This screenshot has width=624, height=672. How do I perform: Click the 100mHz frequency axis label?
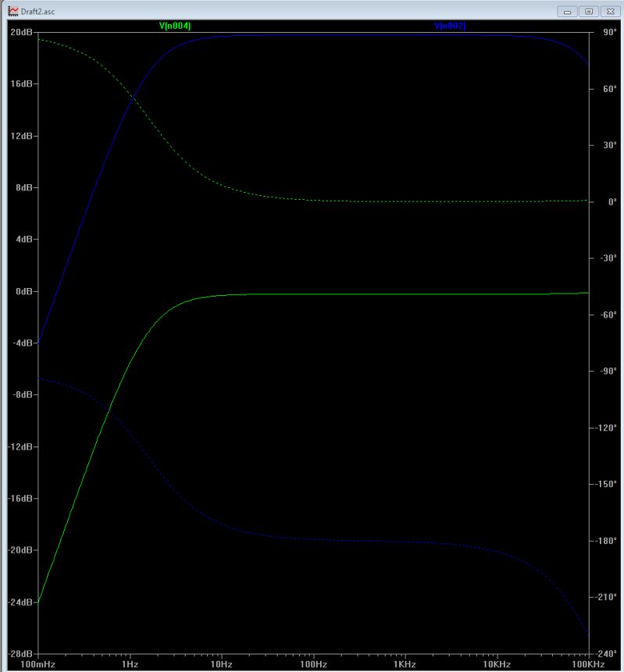click(x=37, y=664)
